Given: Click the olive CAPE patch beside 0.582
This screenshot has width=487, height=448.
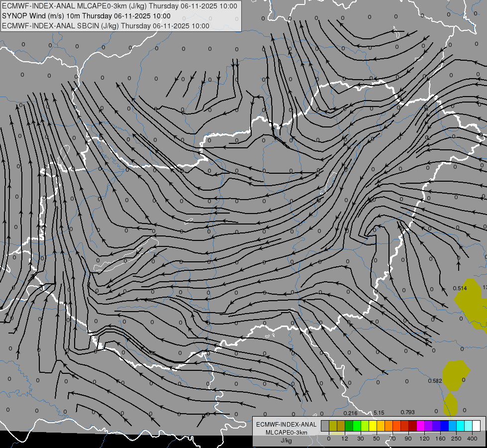Looking at the screenshot, I should point(456,375).
